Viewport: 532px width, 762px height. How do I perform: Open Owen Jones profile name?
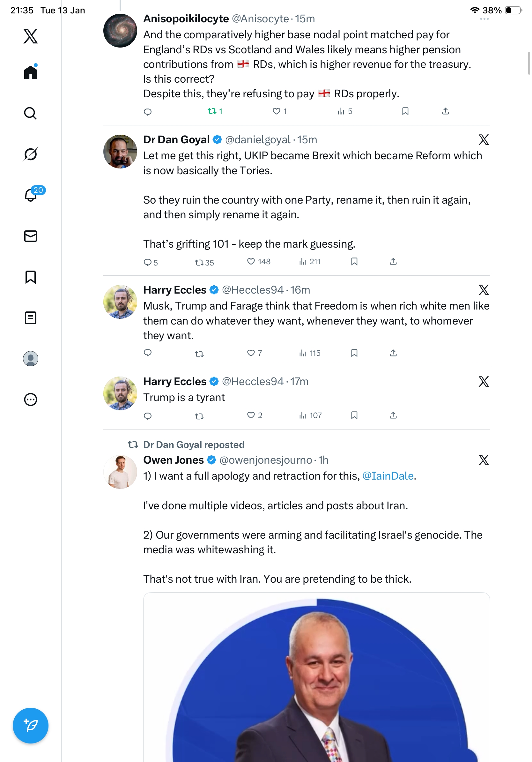(174, 460)
